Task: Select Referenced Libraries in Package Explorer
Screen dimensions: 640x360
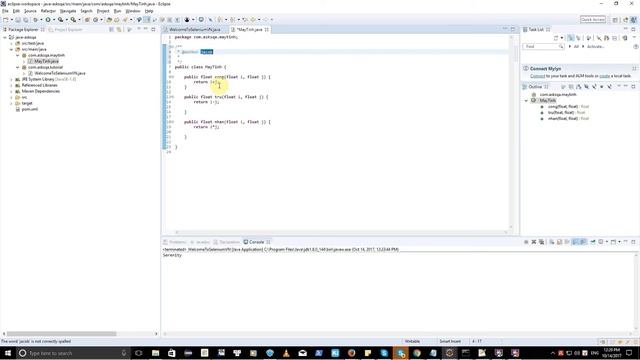Action: 39,85
